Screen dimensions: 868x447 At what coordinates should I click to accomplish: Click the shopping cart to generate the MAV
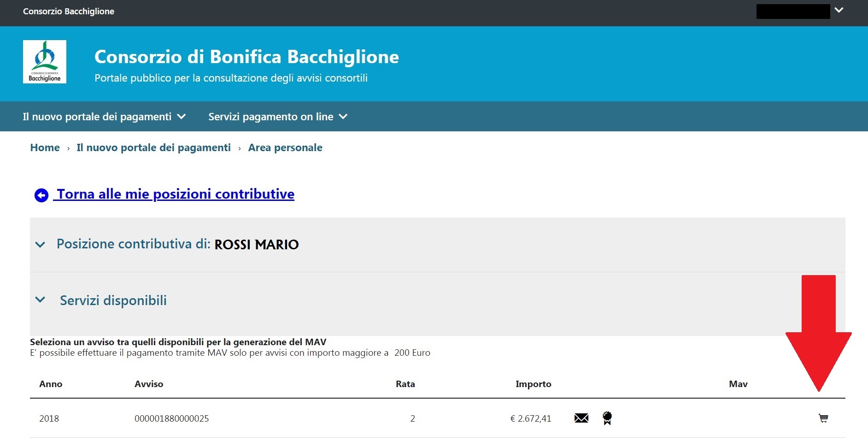823,418
